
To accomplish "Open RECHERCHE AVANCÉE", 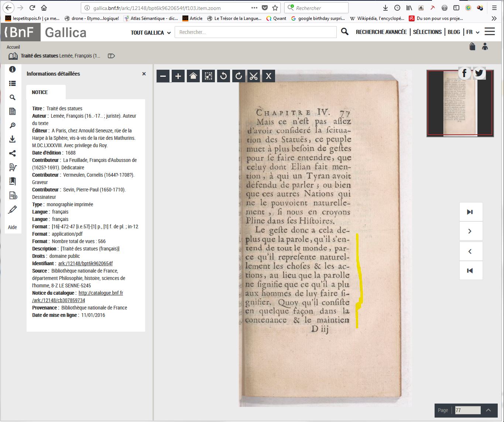I will tap(381, 32).
